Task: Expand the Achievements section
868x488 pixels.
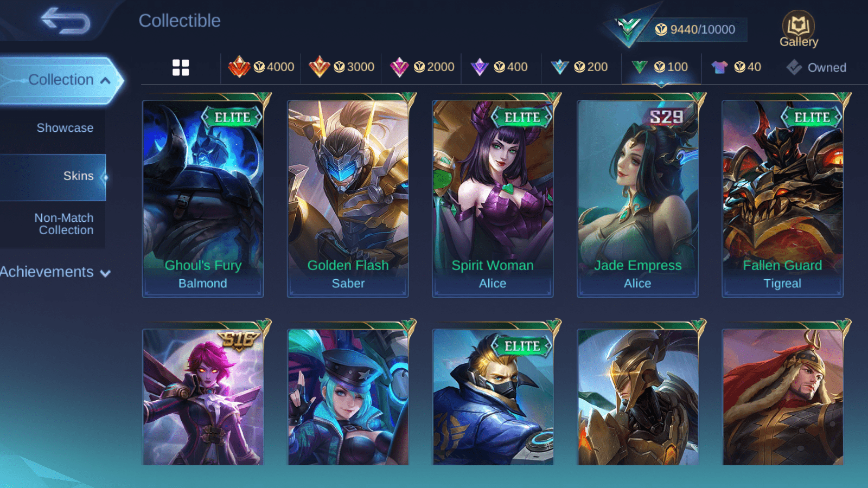Action: (x=55, y=272)
